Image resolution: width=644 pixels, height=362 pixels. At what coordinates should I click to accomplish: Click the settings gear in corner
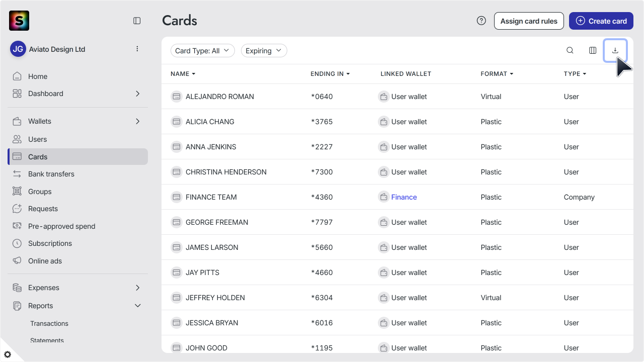(8, 354)
